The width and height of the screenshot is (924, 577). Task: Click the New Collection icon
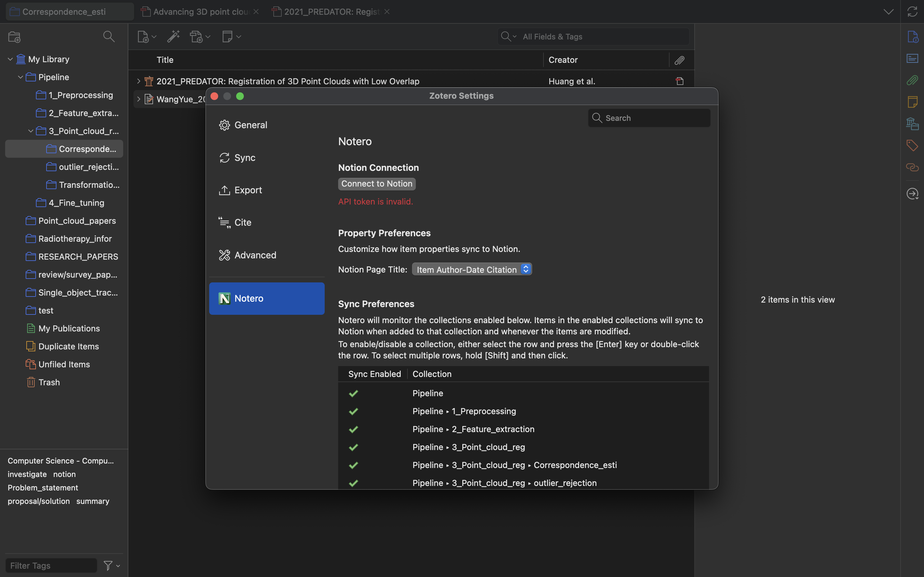[x=14, y=37]
